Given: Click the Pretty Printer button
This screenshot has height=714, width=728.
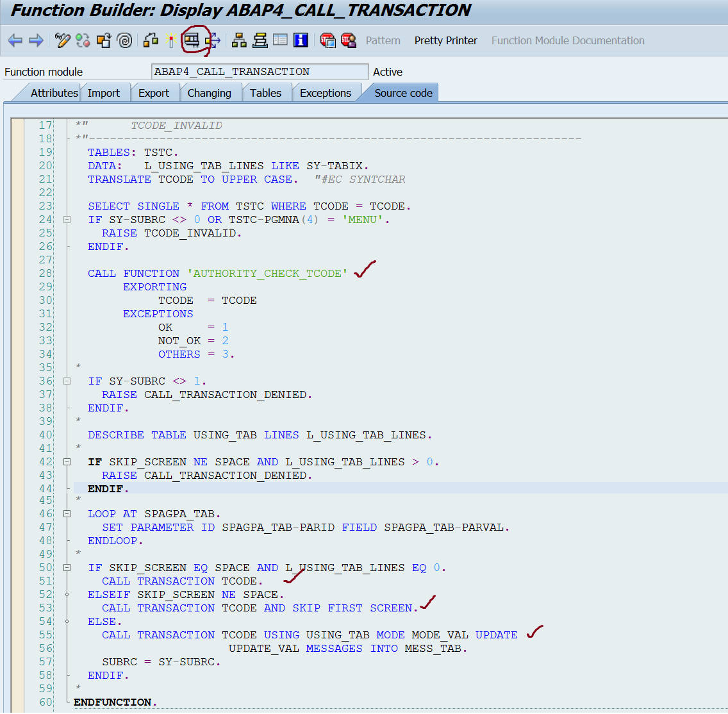Looking at the screenshot, I should point(445,40).
